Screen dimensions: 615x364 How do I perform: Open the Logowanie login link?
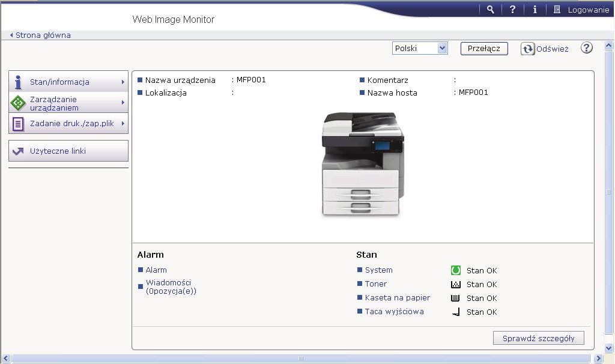coord(589,10)
